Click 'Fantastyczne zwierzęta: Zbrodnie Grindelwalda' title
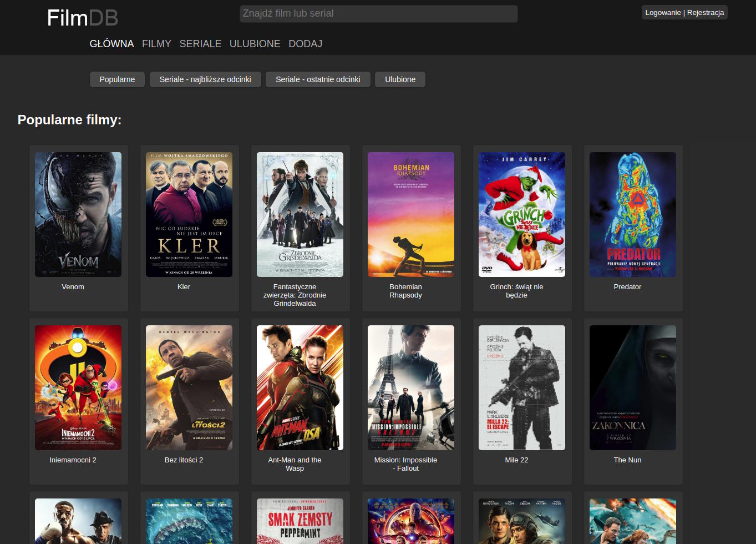This screenshot has width=756, height=544. coord(295,295)
